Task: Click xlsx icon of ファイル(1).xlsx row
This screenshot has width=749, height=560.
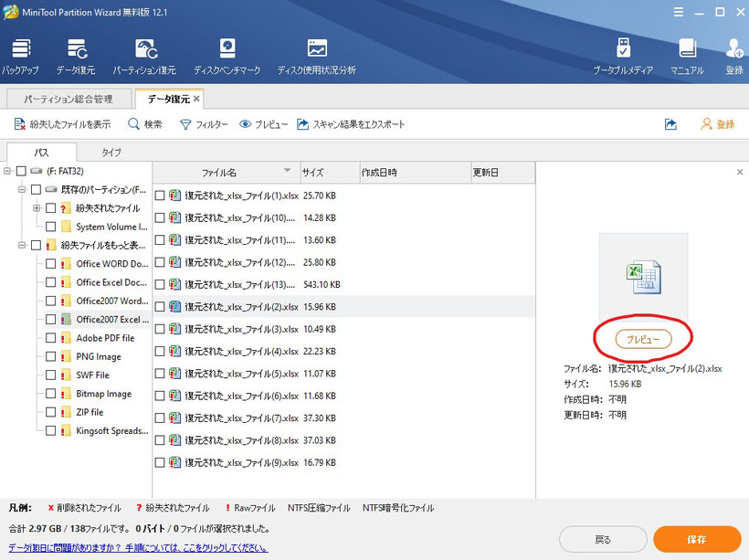Action: coord(175,195)
